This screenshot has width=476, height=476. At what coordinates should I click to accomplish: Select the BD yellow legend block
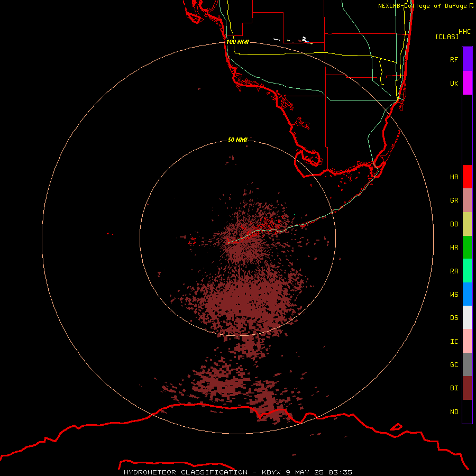[467, 224]
